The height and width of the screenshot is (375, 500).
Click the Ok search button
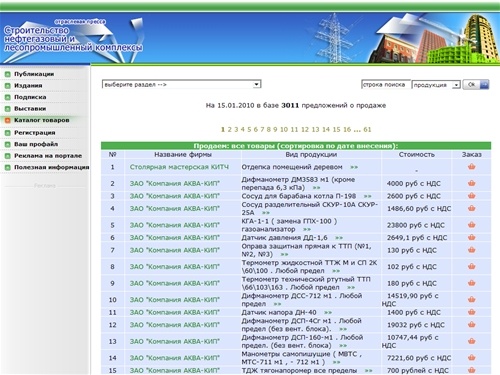coord(471,84)
